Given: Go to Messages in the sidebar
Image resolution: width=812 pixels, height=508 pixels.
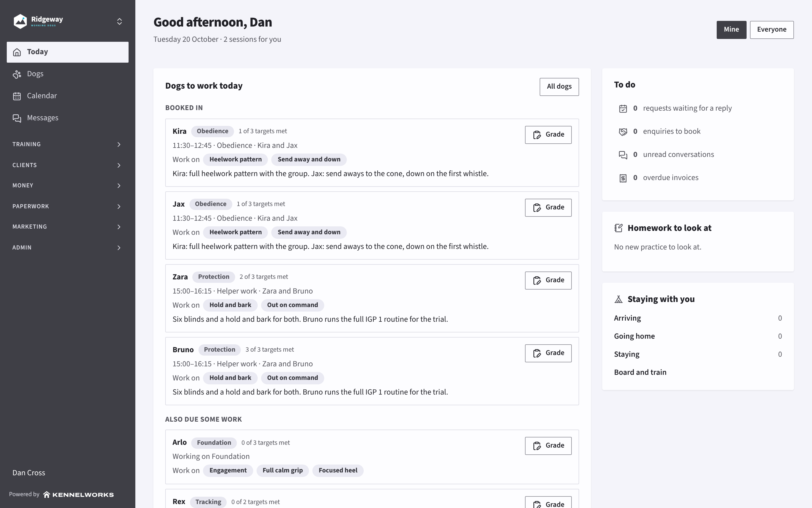Looking at the screenshot, I should pyautogui.click(x=67, y=118).
